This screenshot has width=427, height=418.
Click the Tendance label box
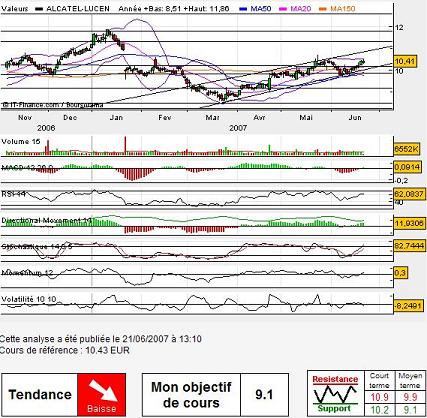[x=39, y=395]
